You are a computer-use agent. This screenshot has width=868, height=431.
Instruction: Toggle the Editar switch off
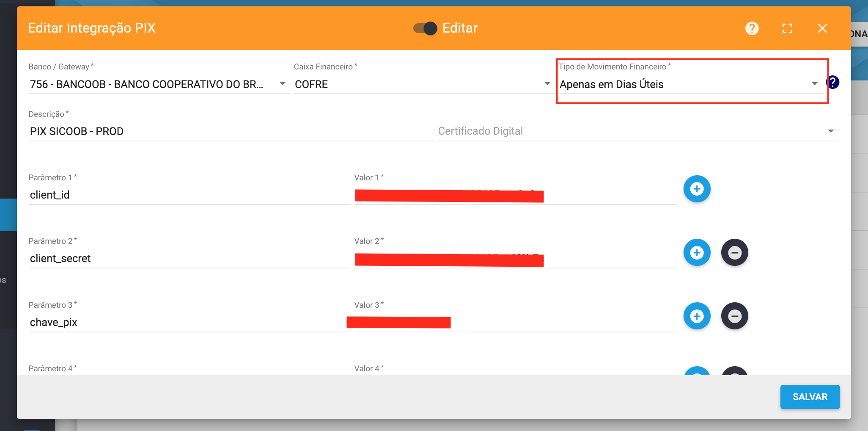coord(425,28)
